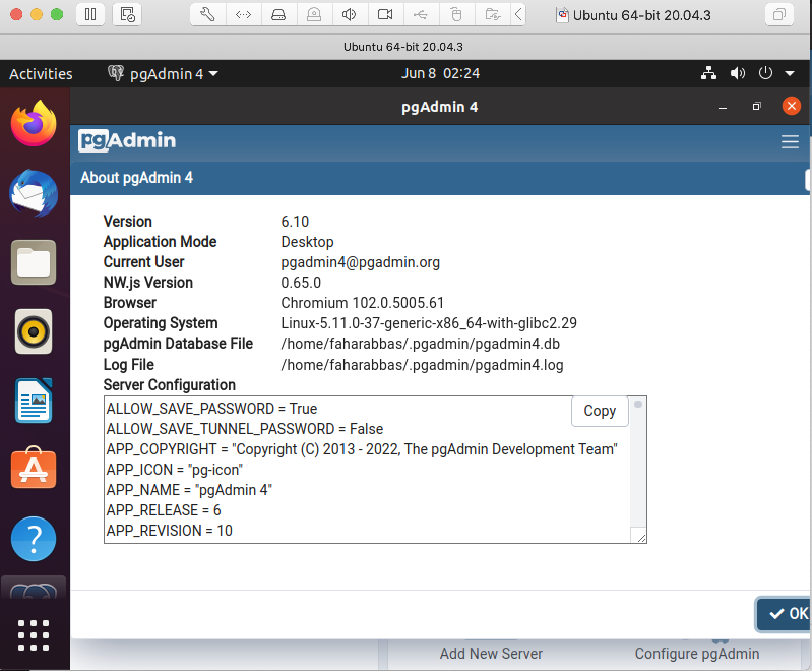
Task: Open Firefox from the Ubuntu dock
Action: [34, 124]
